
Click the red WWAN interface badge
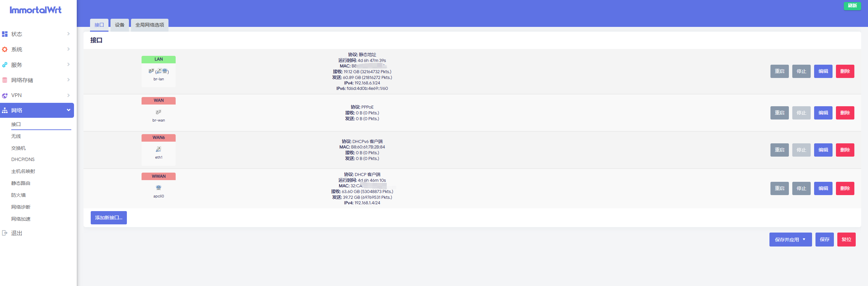point(159,176)
